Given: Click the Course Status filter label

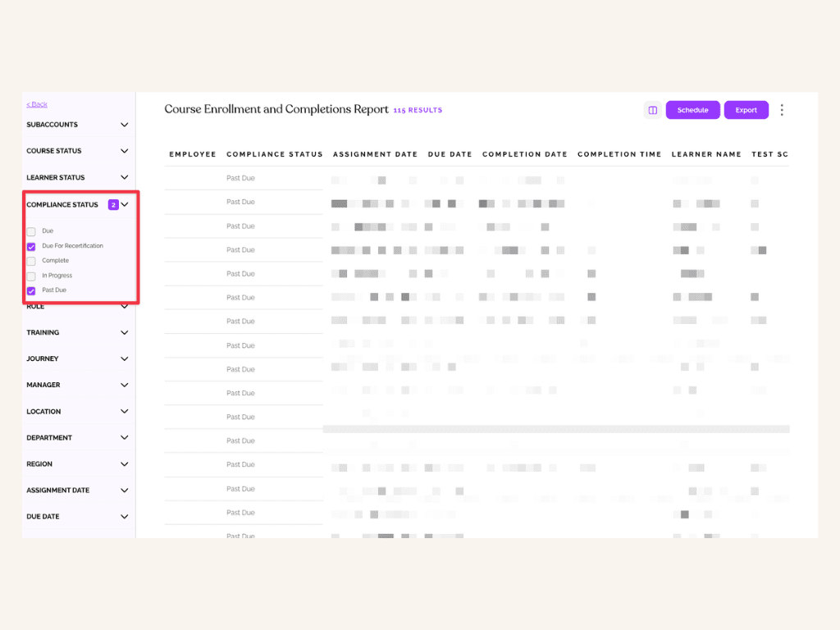Looking at the screenshot, I should coord(54,151).
